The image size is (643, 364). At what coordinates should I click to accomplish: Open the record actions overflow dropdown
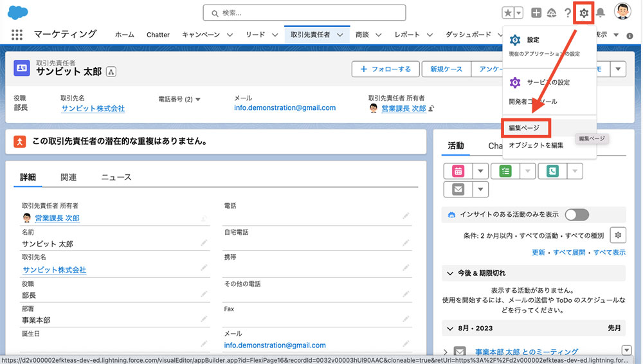point(618,69)
